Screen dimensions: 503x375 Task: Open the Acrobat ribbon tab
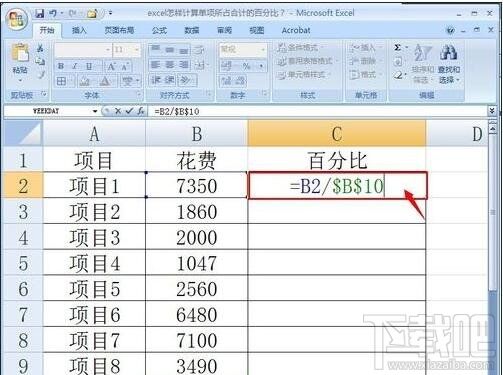click(x=296, y=30)
